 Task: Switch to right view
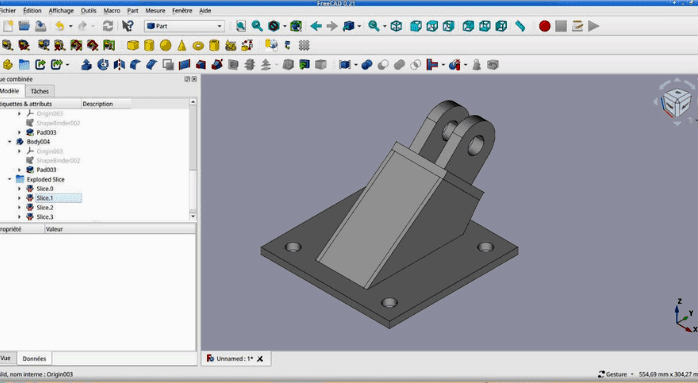pyautogui.click(x=448, y=26)
